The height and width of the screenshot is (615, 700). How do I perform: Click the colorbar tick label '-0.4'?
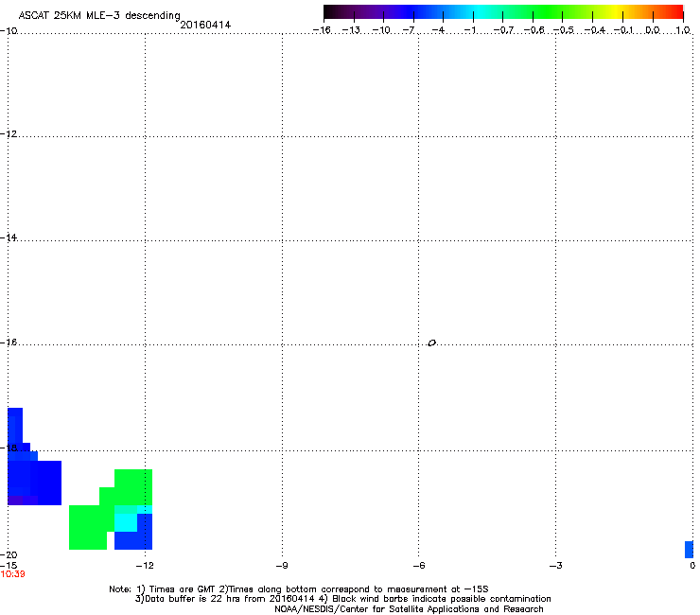click(x=595, y=30)
